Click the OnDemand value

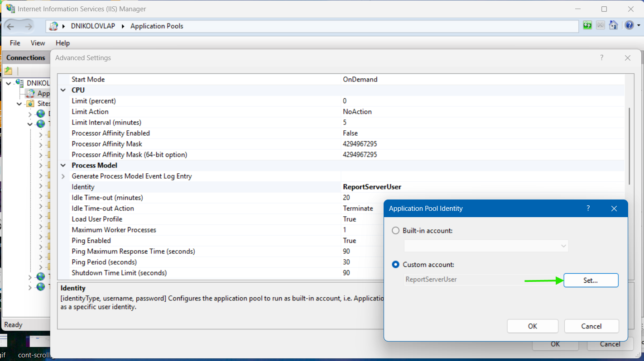tap(360, 79)
